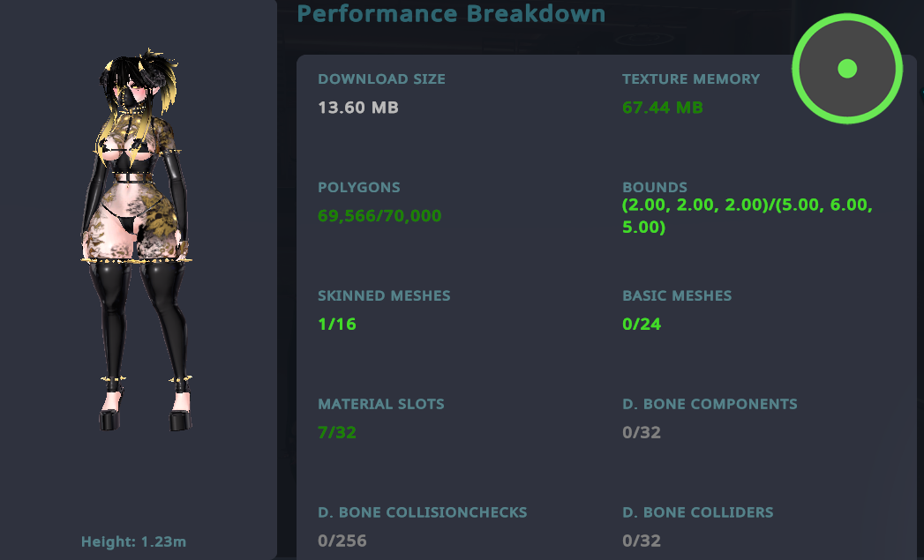924x560 pixels.
Task: Click the green bounds dimensions value
Action: pyautogui.click(x=747, y=216)
